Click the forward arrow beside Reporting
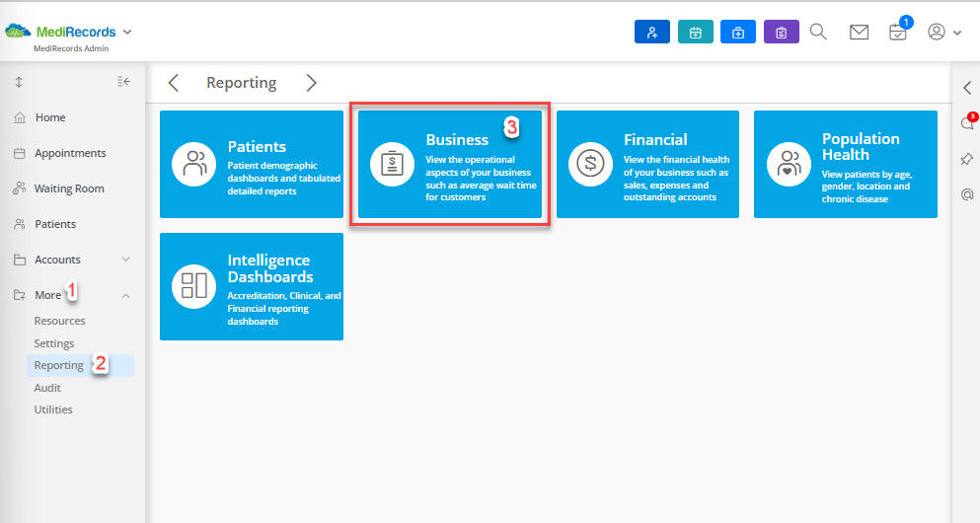The height and width of the screenshot is (523, 980). pyautogui.click(x=311, y=83)
